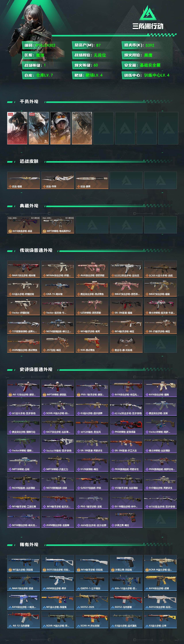Select the MP7冲锋枪-电玩高手S2 collector skin
Screen dimensions: 184x644
[58, 225]
